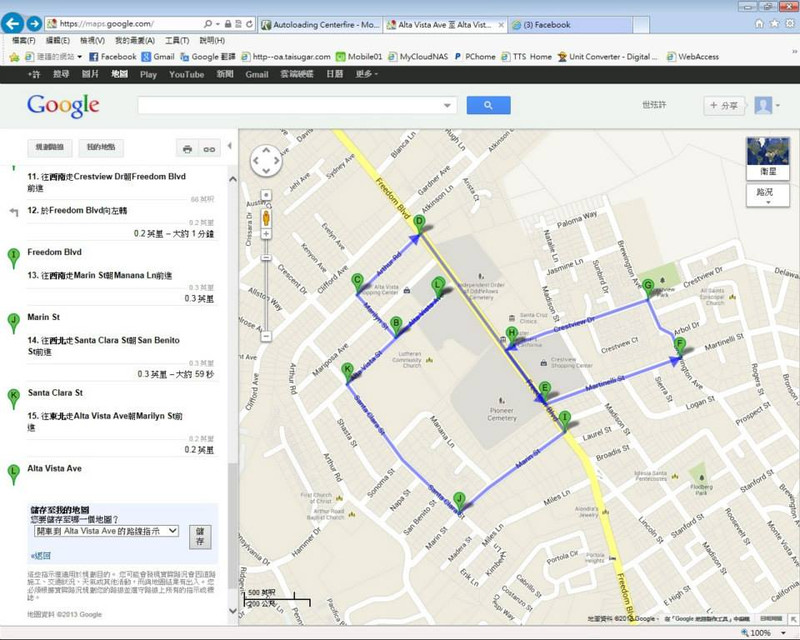Open the profile avatar picture

coord(763,106)
